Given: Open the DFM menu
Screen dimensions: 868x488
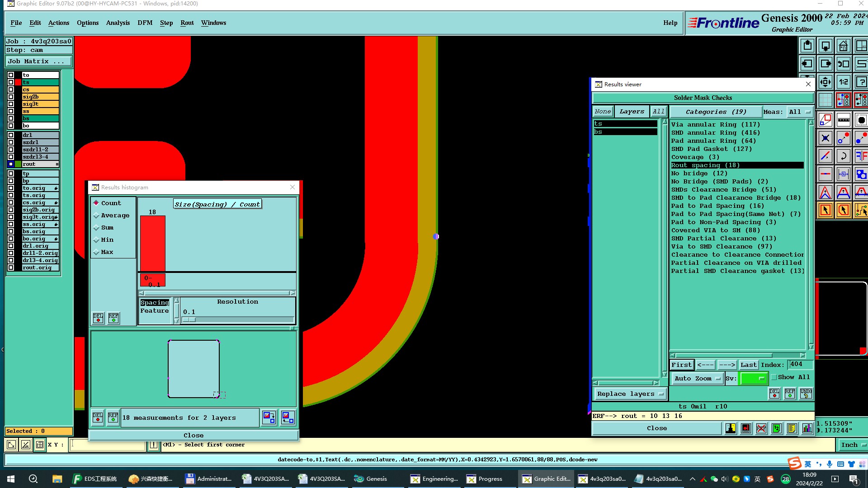Looking at the screenshot, I should pyautogui.click(x=145, y=23).
